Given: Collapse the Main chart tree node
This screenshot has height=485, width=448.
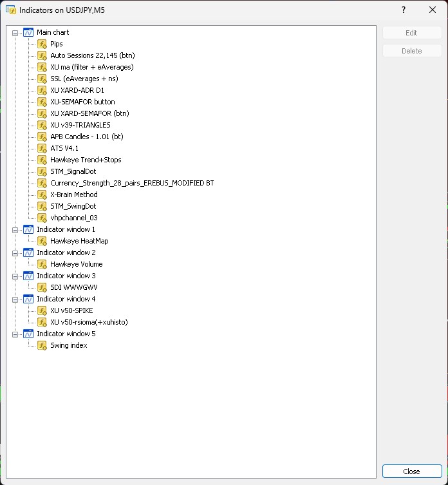Looking at the screenshot, I should [15, 32].
